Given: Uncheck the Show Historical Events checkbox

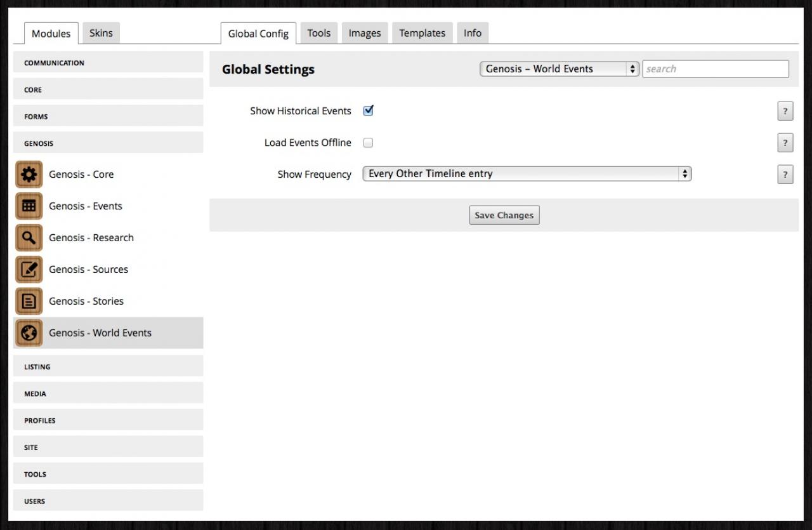Looking at the screenshot, I should click(x=368, y=110).
